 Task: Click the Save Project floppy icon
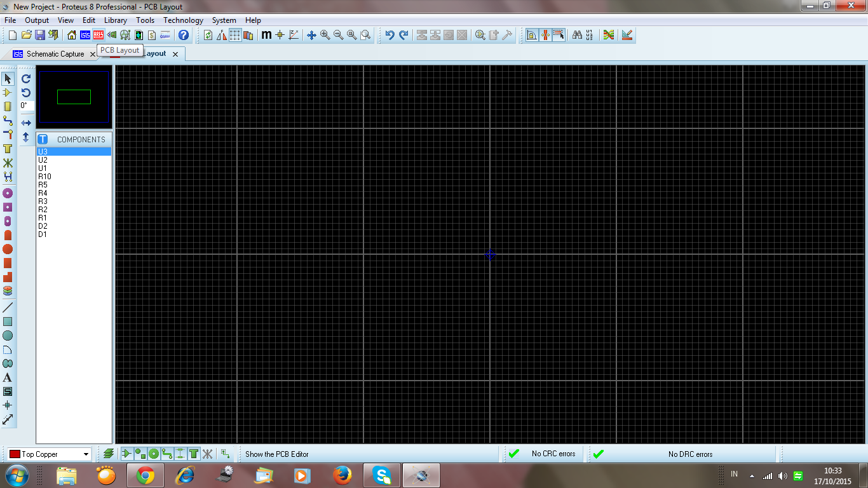click(40, 35)
